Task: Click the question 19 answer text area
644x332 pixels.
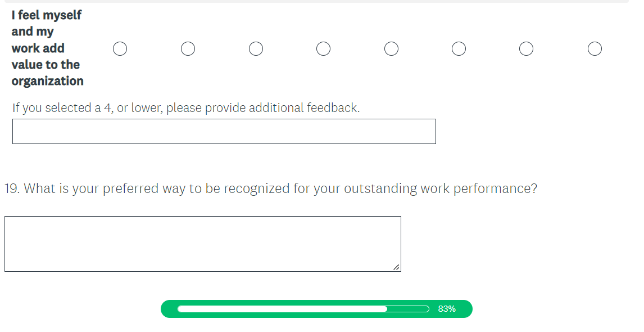Action: [202, 244]
